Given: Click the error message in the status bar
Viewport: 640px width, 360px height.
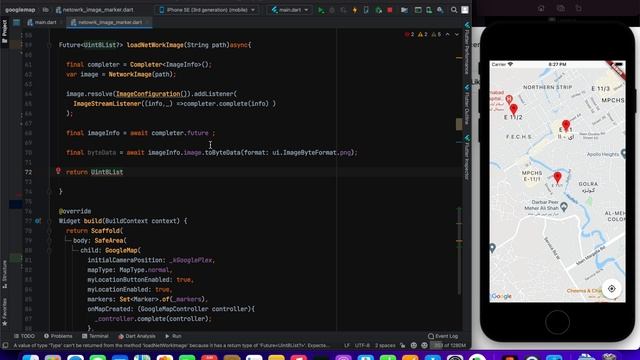Looking at the screenshot, I should [x=171, y=345].
